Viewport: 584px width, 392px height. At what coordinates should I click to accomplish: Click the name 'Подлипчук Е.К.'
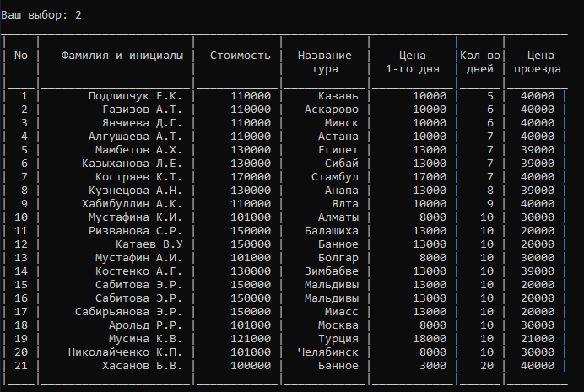pos(136,96)
